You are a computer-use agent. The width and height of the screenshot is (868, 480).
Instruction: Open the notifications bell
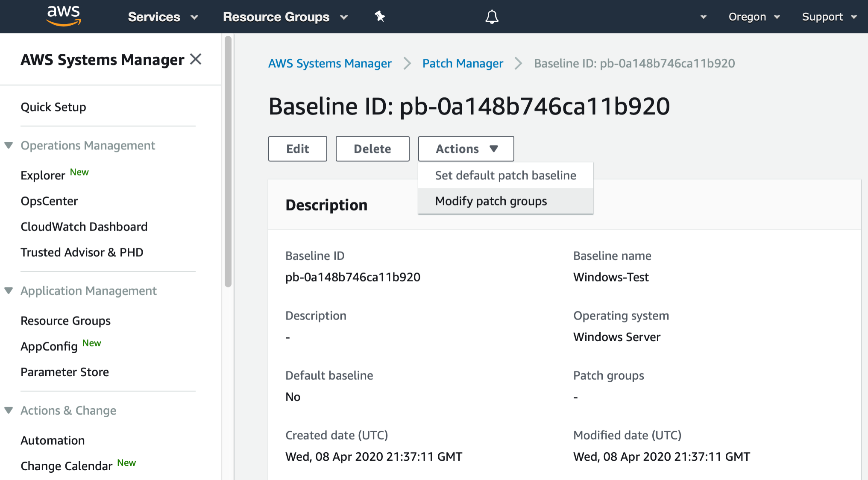tap(491, 17)
